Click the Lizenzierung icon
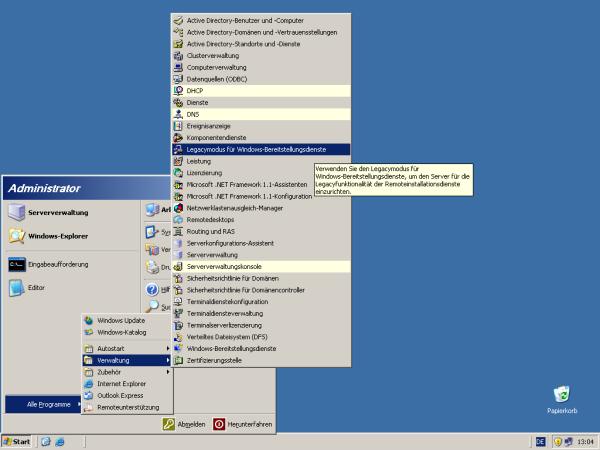 click(178, 173)
